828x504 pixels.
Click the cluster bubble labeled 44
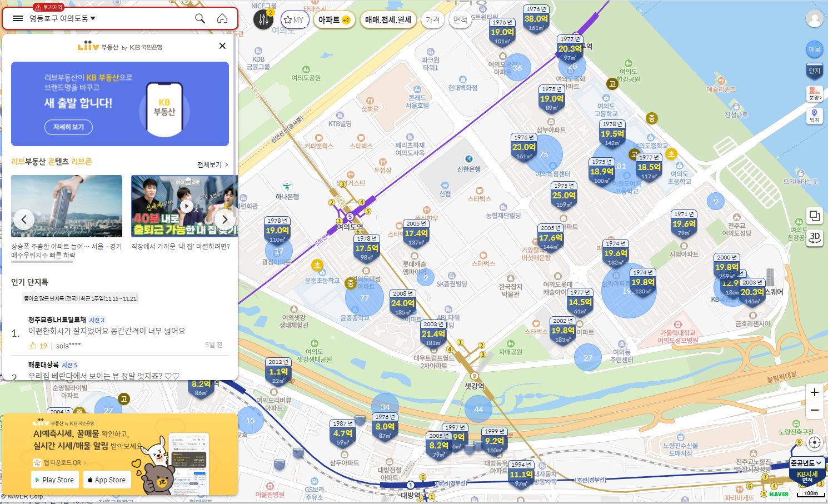point(478,410)
